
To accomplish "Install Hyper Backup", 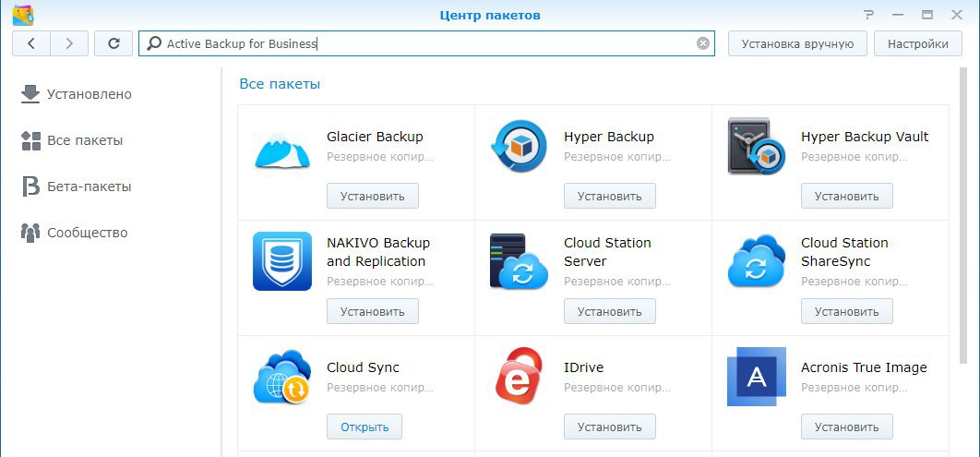I will pos(609,196).
